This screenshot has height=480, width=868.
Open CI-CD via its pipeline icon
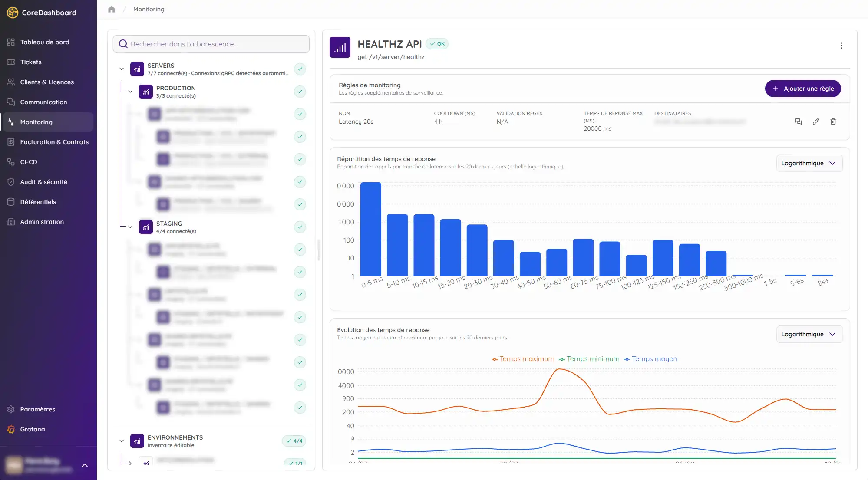[x=11, y=162]
